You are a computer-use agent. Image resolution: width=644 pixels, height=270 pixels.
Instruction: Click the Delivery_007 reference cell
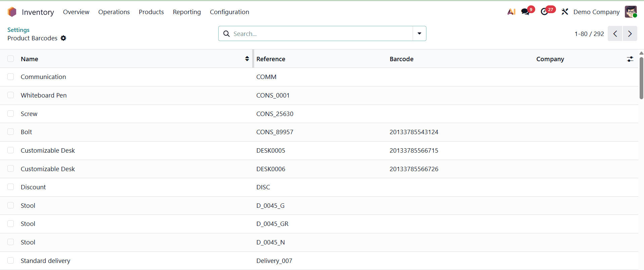pyautogui.click(x=274, y=261)
